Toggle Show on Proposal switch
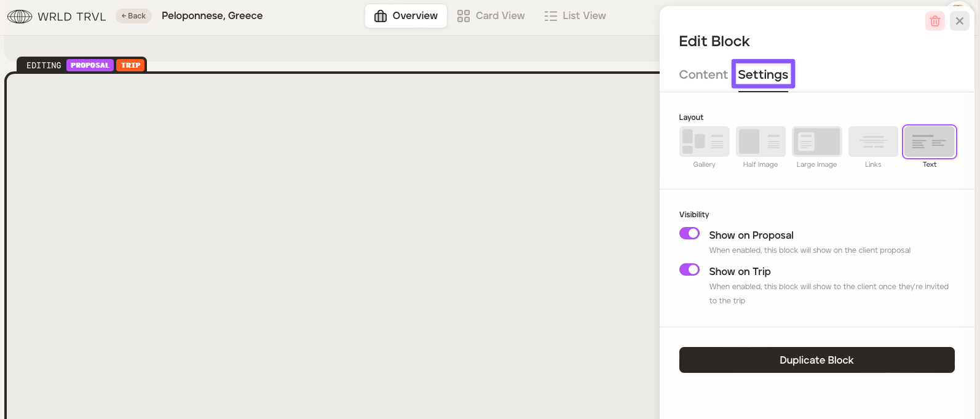This screenshot has width=980, height=419. pos(689,234)
